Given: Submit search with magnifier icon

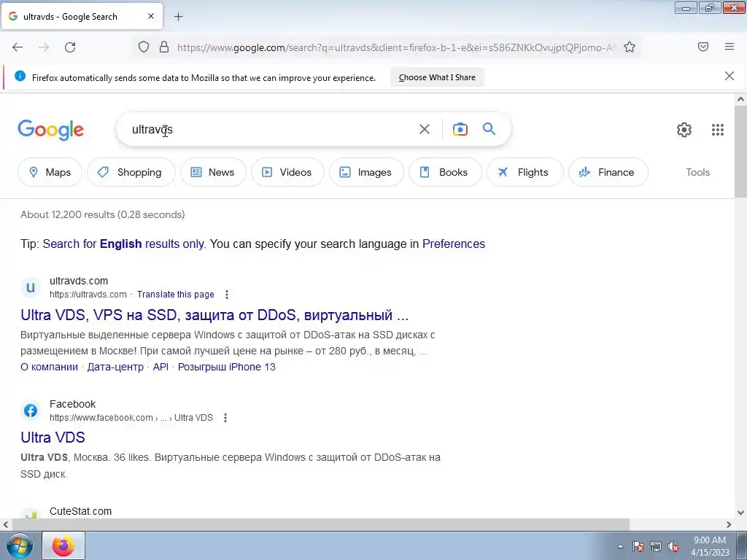Looking at the screenshot, I should pyautogui.click(x=489, y=128).
